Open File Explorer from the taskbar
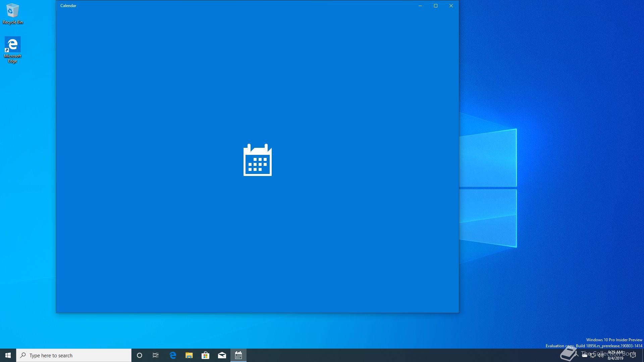This screenshot has height=362, width=644. tap(189, 355)
